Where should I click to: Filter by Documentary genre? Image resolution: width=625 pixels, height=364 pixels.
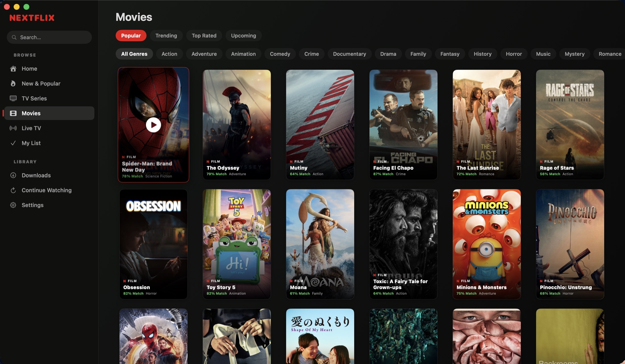pos(349,54)
